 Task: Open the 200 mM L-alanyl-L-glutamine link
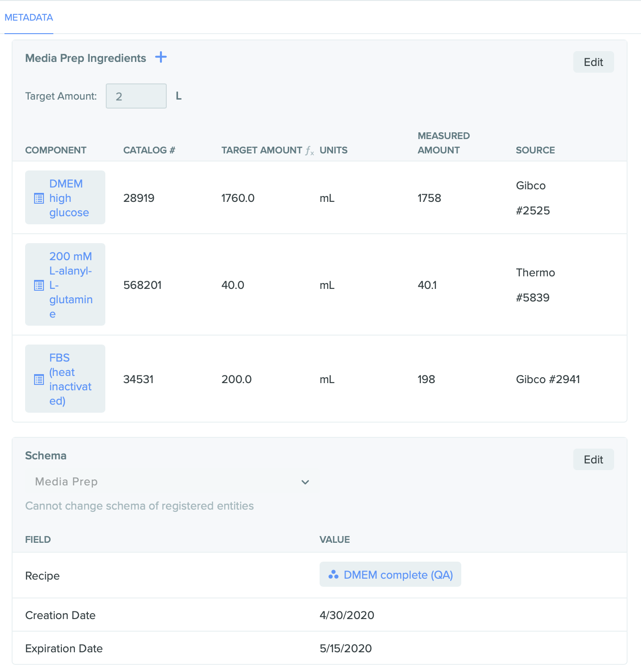point(71,285)
